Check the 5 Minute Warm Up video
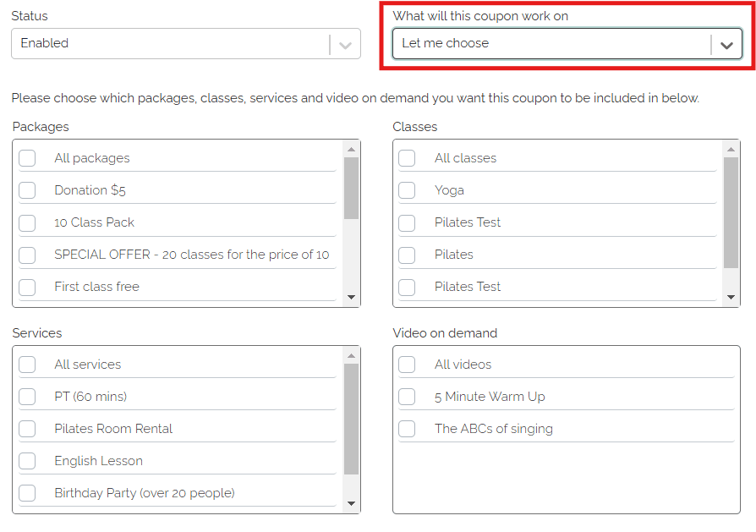756x532 pixels. pyautogui.click(x=408, y=397)
